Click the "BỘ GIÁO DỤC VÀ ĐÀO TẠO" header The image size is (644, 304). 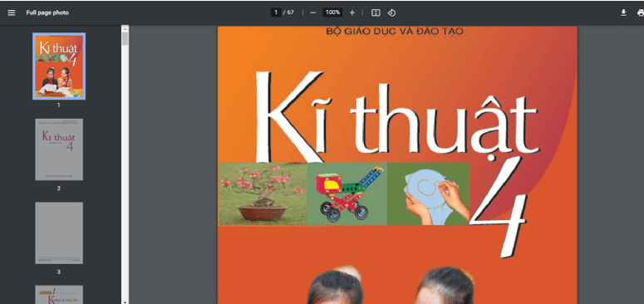395,32
